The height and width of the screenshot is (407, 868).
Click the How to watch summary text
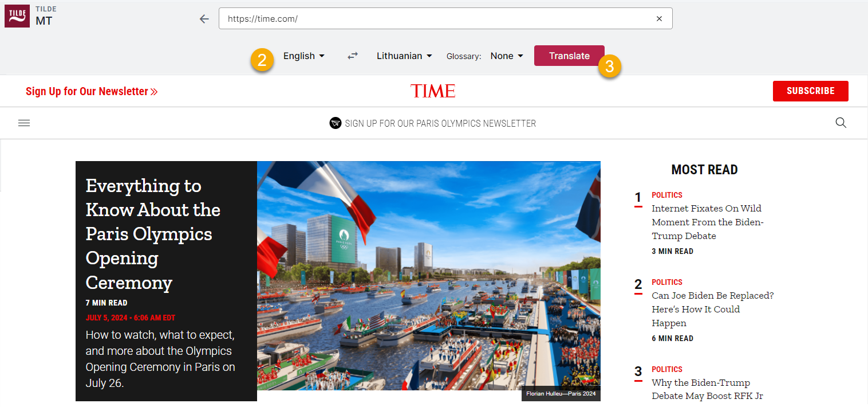160,359
